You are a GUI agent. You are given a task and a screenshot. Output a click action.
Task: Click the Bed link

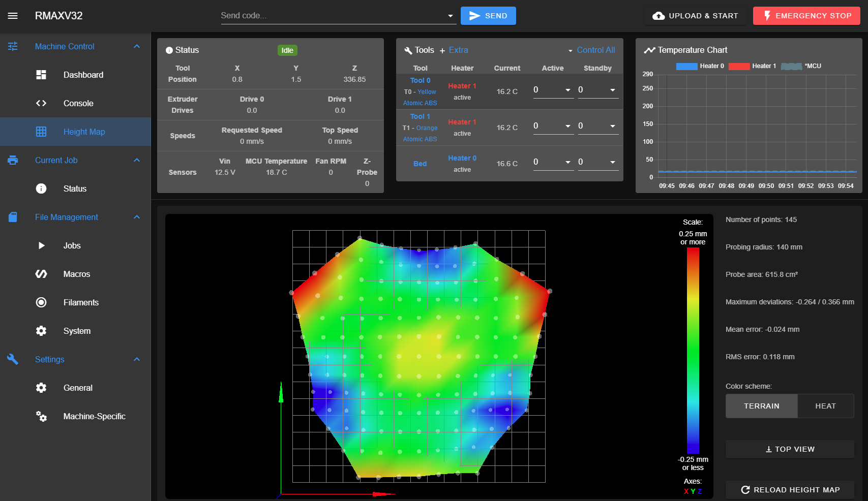[420, 164]
